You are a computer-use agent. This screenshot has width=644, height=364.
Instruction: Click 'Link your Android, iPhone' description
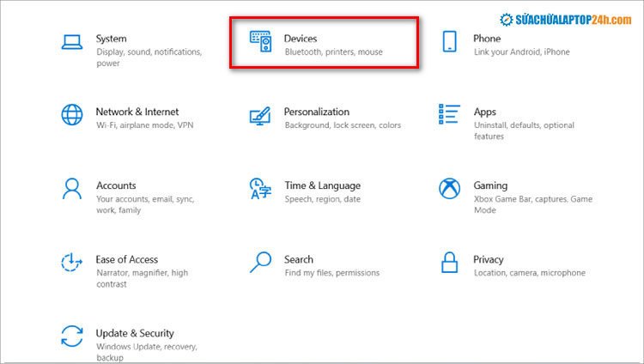pos(521,52)
